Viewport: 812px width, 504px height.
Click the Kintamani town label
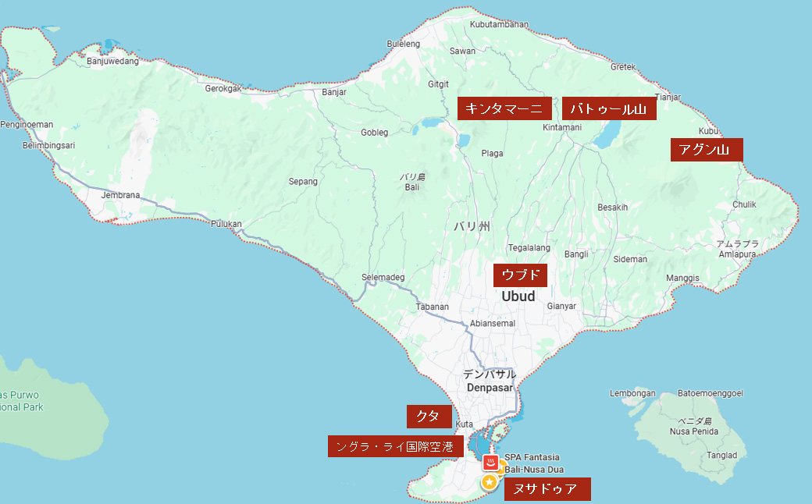click(561, 127)
